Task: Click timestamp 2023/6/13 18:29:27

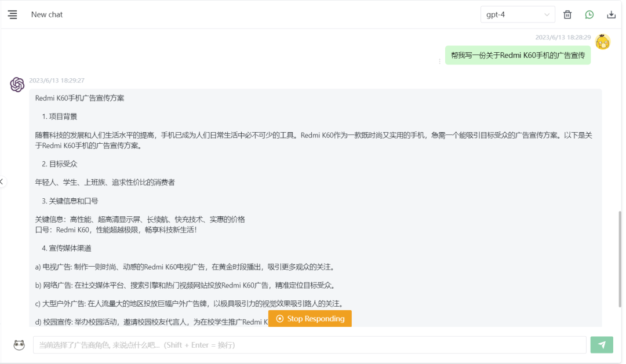Action: click(57, 80)
